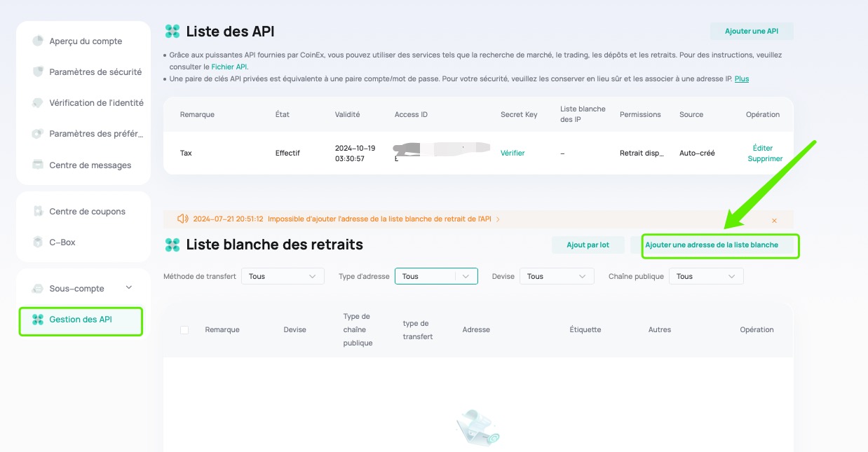This screenshot has height=452, width=868.
Task: Click the Paramètres de sécurité shield icon
Action: (38, 72)
